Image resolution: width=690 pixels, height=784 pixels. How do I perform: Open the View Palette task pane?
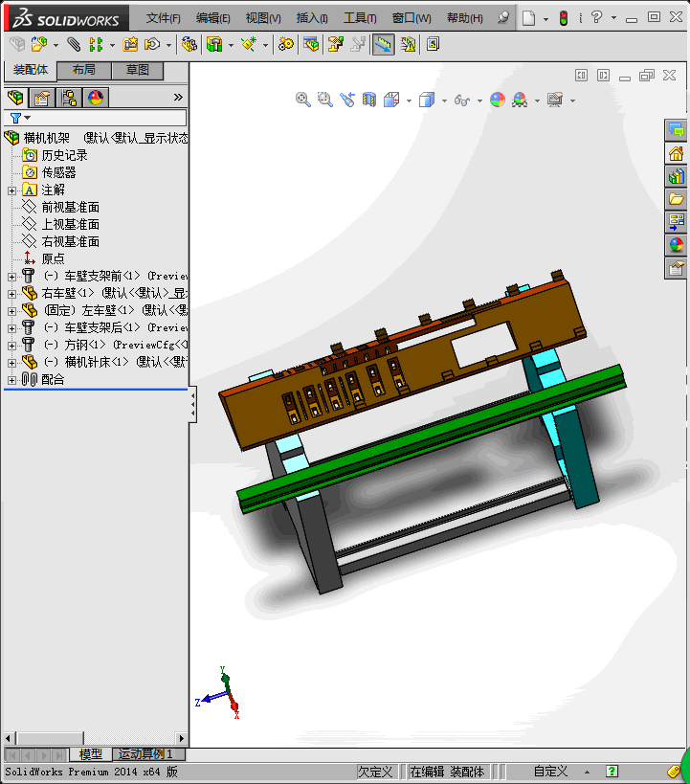pyautogui.click(x=676, y=221)
